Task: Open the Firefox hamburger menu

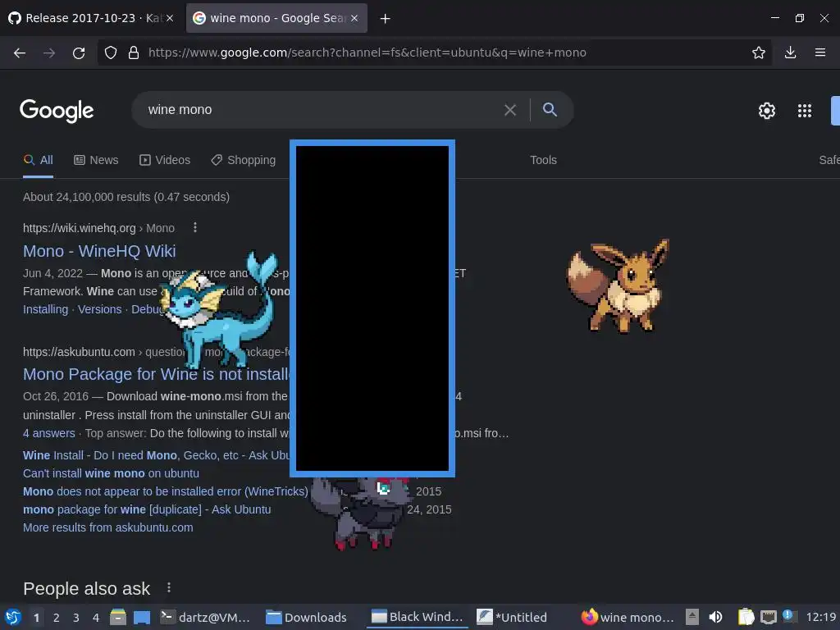Action: [x=820, y=52]
